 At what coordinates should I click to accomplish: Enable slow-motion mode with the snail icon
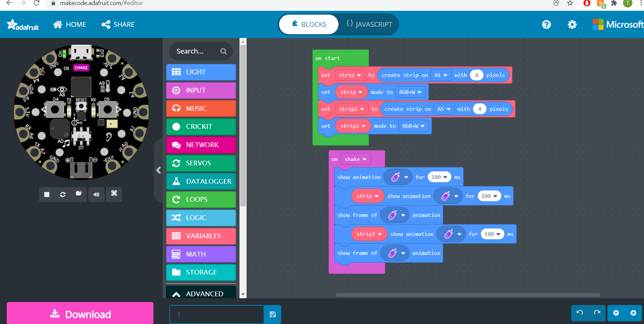[x=79, y=195]
